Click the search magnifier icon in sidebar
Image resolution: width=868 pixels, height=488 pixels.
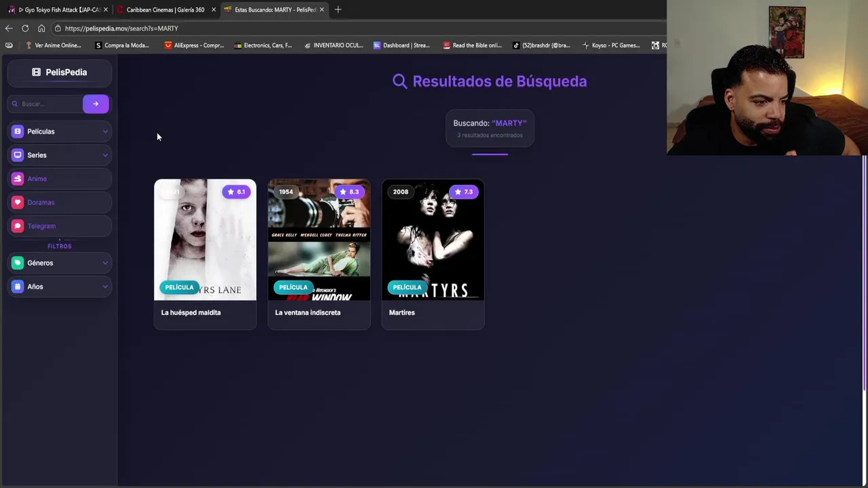click(x=15, y=104)
